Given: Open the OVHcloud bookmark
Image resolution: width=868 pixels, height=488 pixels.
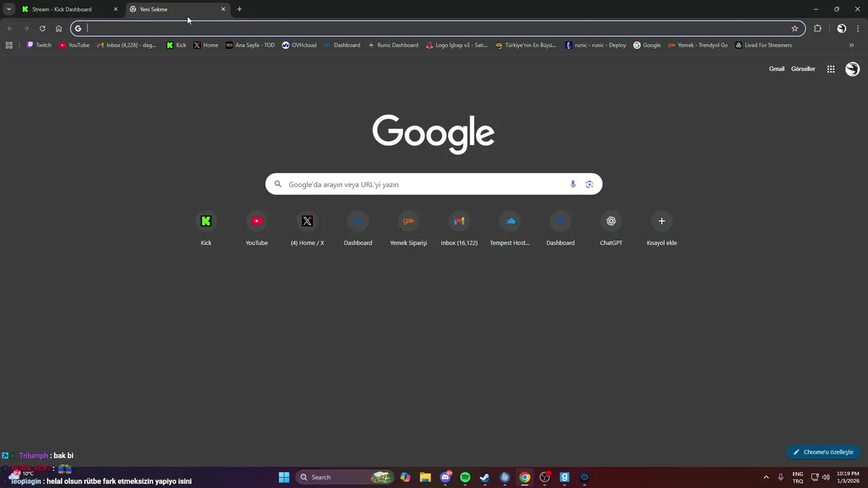Looking at the screenshot, I should coord(299,45).
